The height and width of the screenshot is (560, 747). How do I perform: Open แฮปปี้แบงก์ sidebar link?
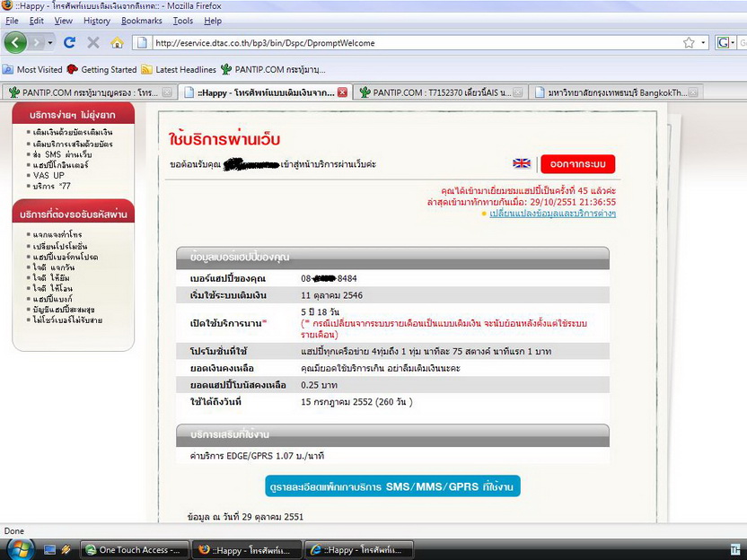click(x=52, y=299)
